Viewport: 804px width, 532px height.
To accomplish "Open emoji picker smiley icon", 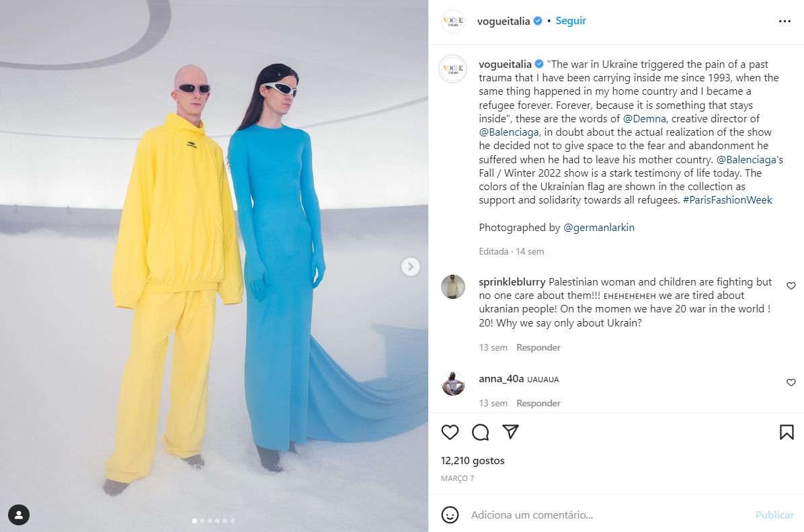I will 450,515.
